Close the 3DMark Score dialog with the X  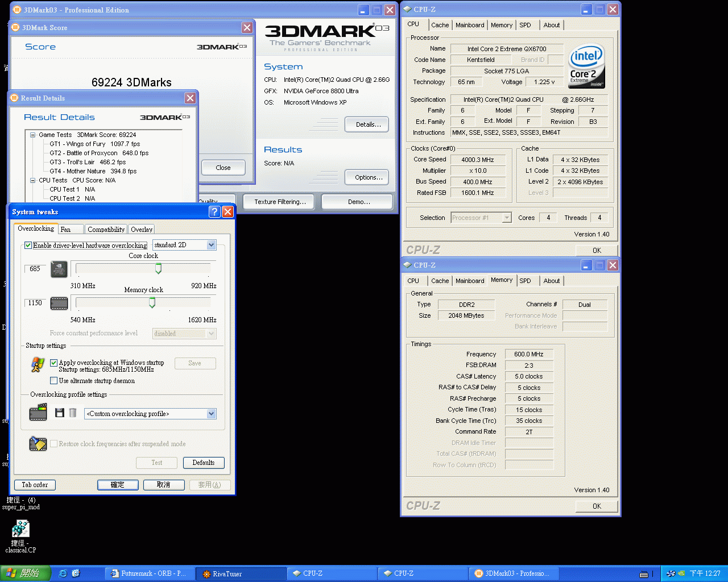tap(247, 27)
